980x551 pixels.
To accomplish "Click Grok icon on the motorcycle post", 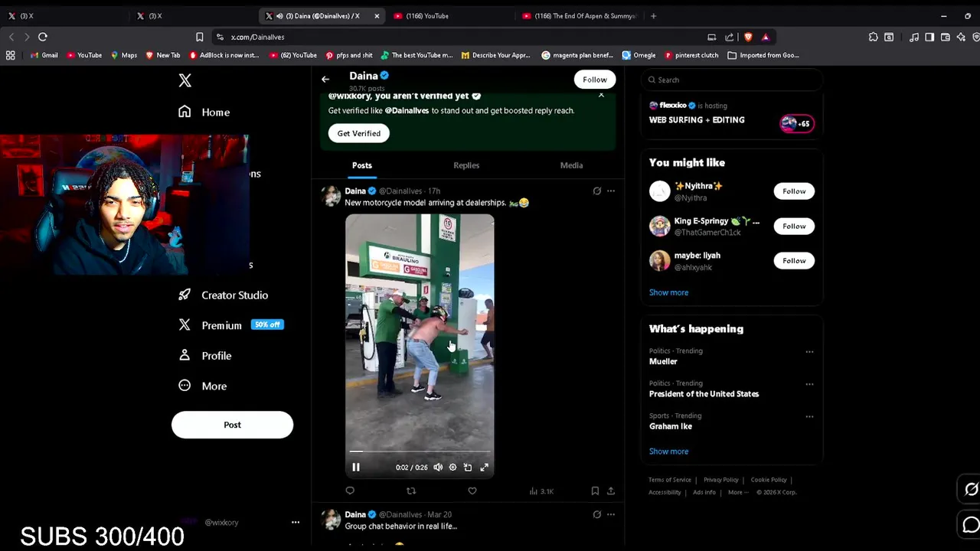I will pos(597,191).
